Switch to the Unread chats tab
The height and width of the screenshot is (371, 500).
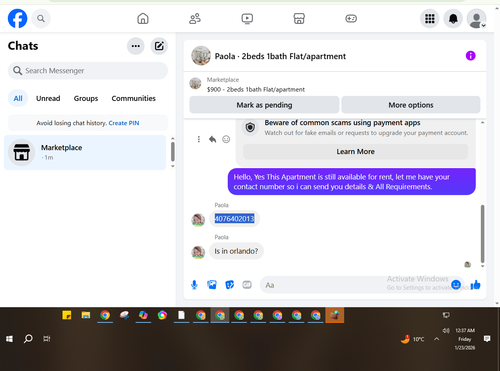coord(48,98)
